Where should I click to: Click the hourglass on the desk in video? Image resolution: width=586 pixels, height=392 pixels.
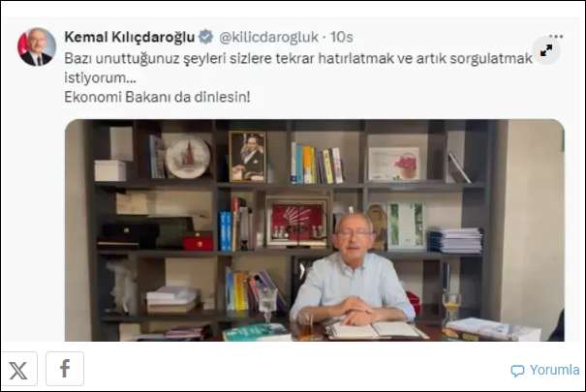click(451, 308)
